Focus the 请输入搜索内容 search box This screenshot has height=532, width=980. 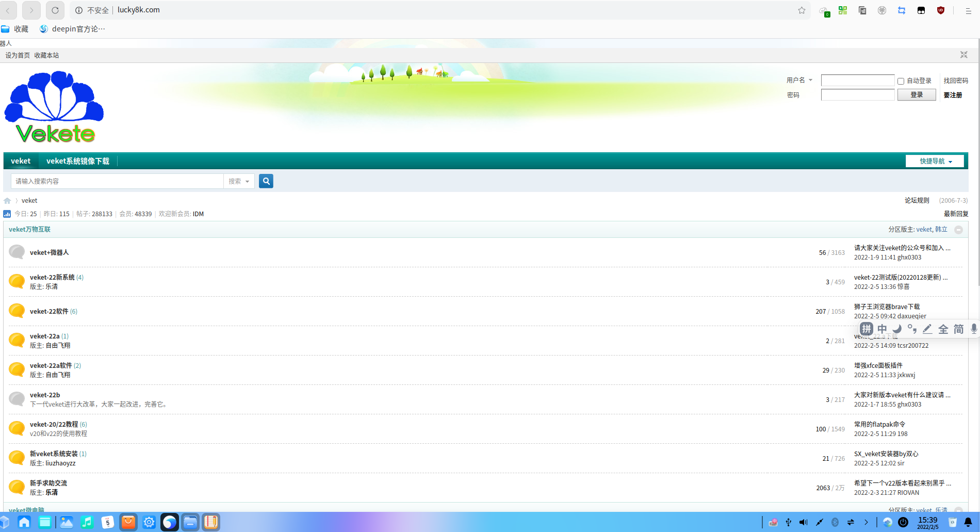[117, 181]
